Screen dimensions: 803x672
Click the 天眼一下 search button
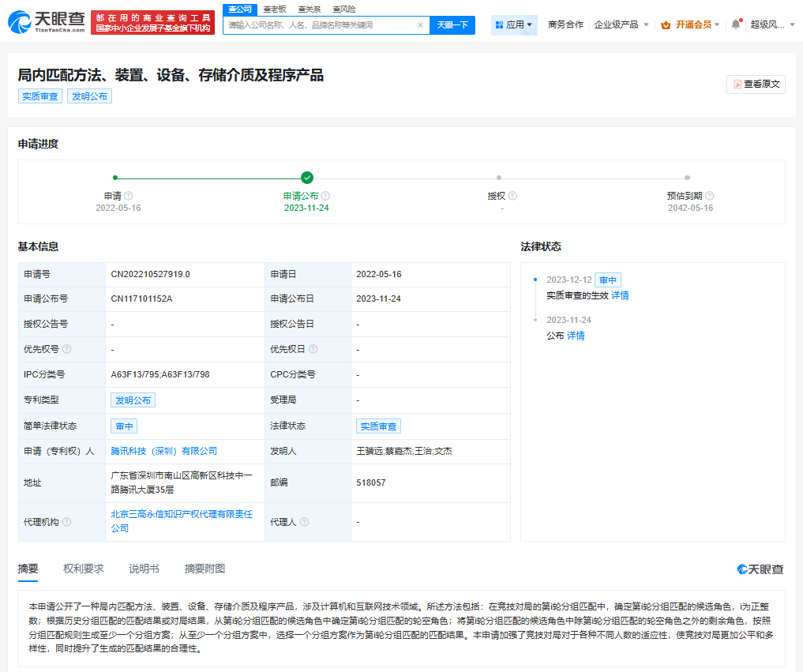(x=452, y=24)
